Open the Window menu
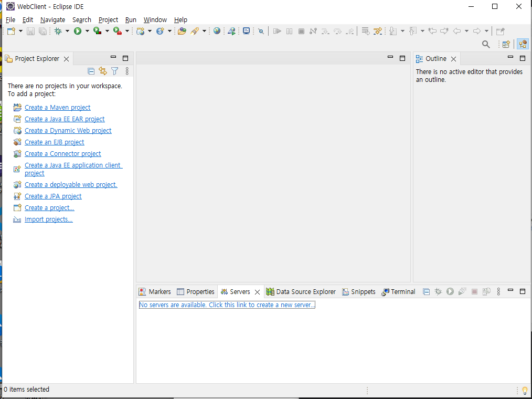The width and height of the screenshot is (532, 399). pyautogui.click(x=155, y=20)
